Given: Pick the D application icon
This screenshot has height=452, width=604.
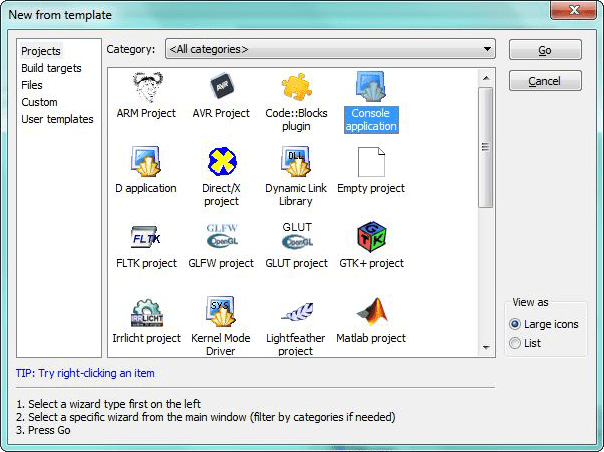Looking at the screenshot, I should pos(146,161).
